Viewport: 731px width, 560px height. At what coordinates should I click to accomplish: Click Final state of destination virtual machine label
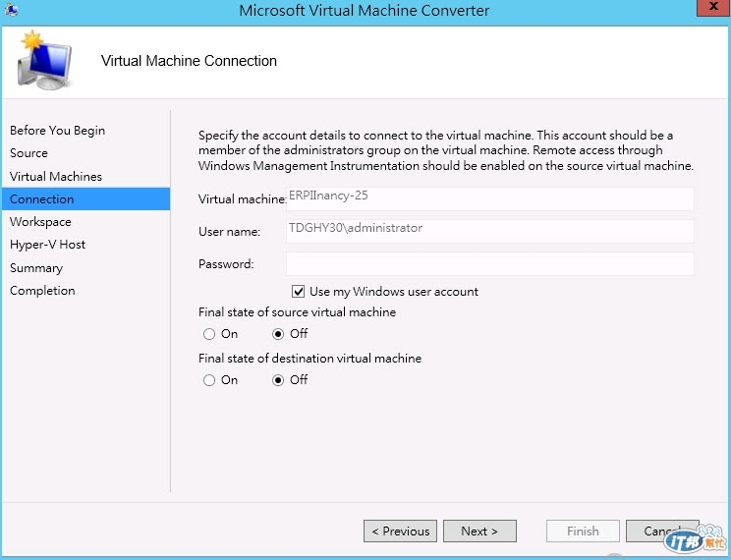(310, 358)
